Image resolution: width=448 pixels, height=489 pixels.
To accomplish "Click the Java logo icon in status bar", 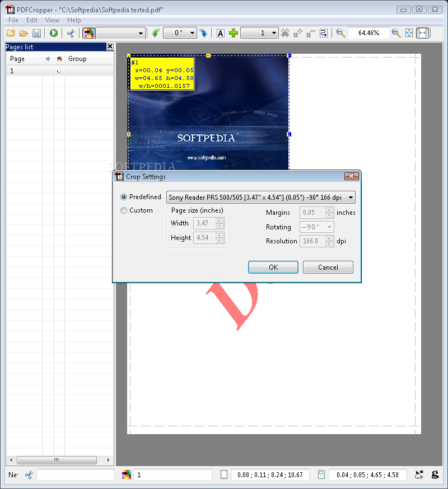I will pyautogui.click(x=419, y=475).
